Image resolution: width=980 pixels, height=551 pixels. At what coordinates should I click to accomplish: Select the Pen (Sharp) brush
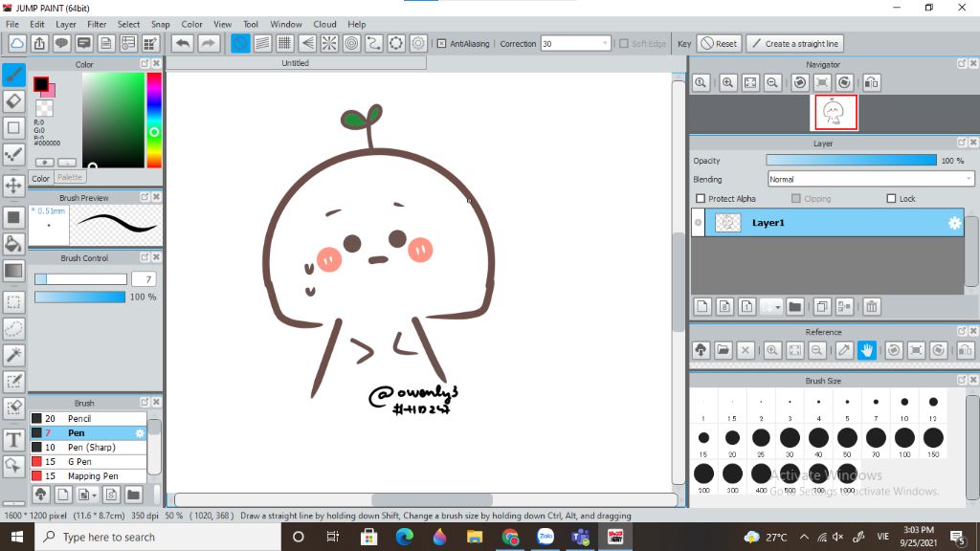88,448
